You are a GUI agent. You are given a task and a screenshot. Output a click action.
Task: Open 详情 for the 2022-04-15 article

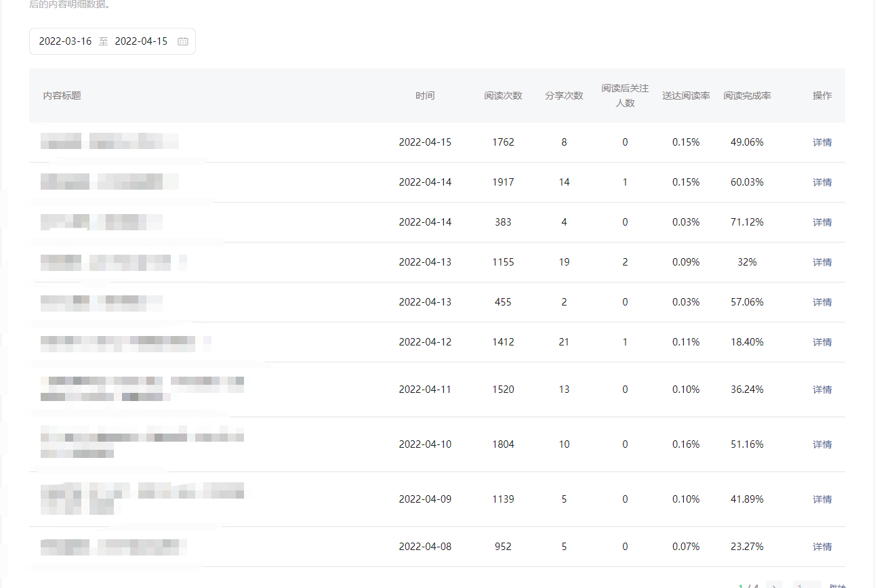(821, 142)
